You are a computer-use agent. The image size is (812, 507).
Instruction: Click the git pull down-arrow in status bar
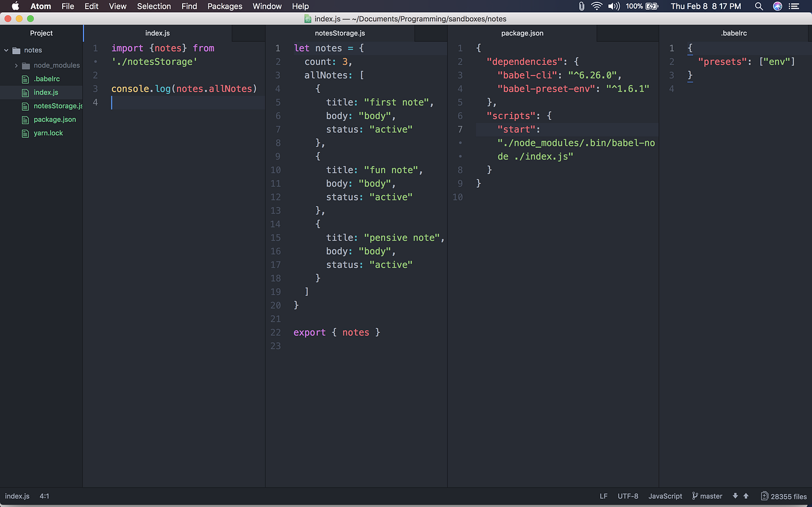tap(734, 496)
